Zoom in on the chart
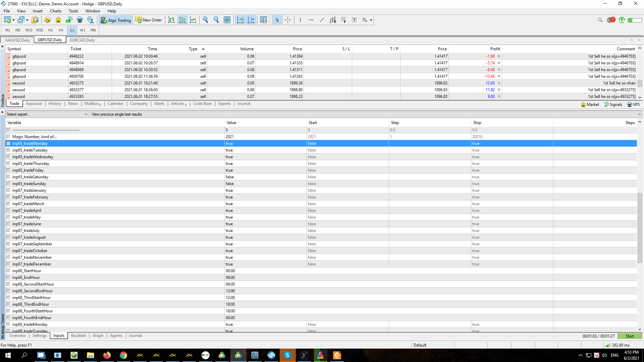The height and width of the screenshot is (362, 644). pyautogui.click(x=205, y=20)
